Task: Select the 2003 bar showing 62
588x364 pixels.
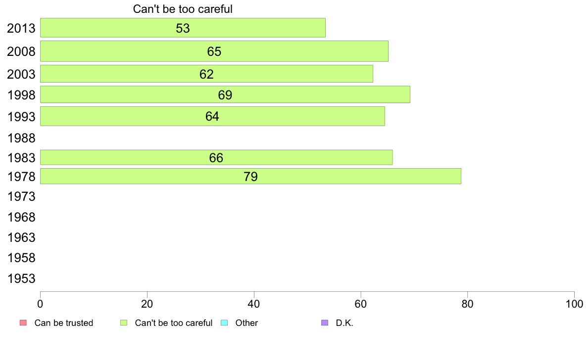Action: coord(206,74)
